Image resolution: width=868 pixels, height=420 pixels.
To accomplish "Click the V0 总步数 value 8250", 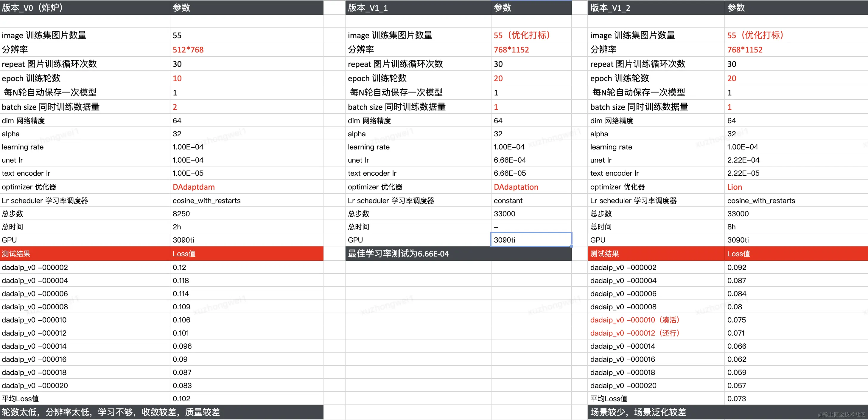I will point(181,214).
